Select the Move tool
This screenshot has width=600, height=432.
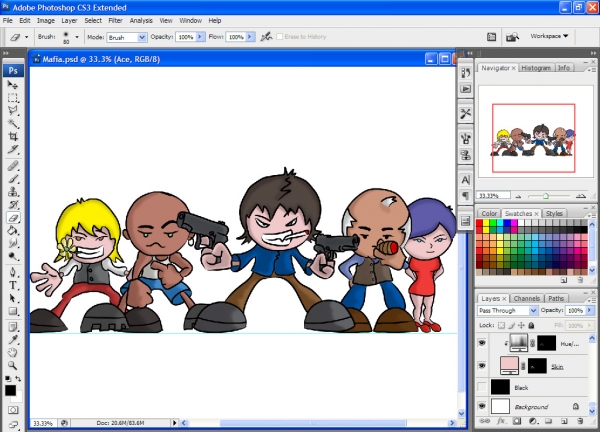(13, 85)
